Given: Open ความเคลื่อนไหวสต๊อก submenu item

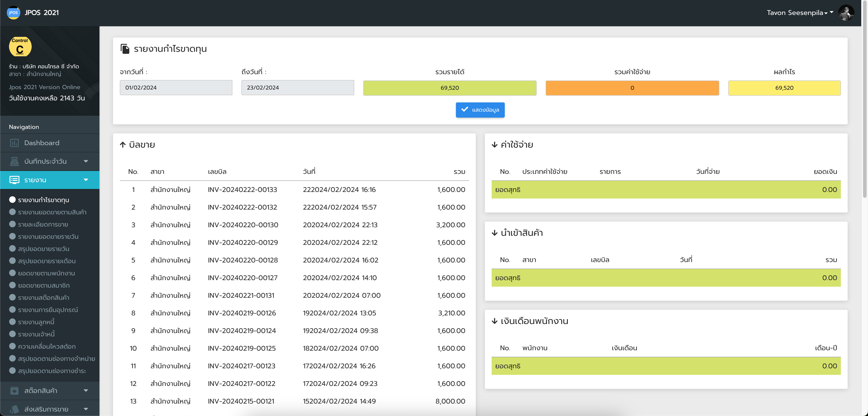Looking at the screenshot, I should tap(47, 346).
